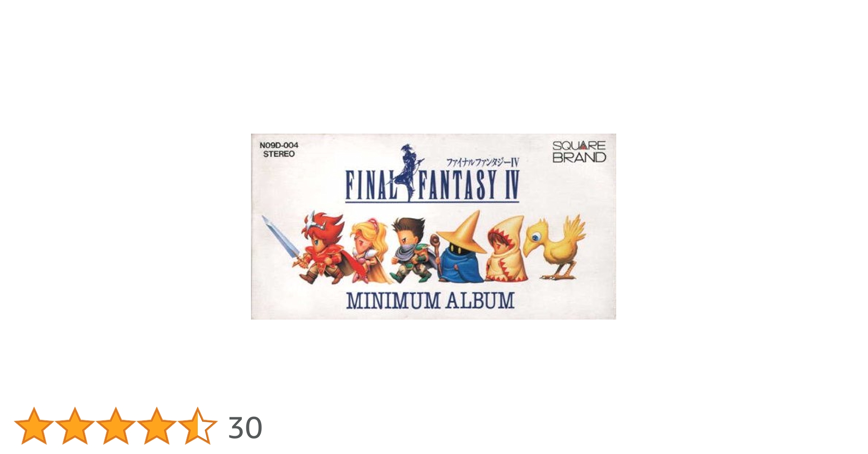868x454 pixels.
Task: Click the blonde girl in pink
Action: pyautogui.click(x=369, y=250)
